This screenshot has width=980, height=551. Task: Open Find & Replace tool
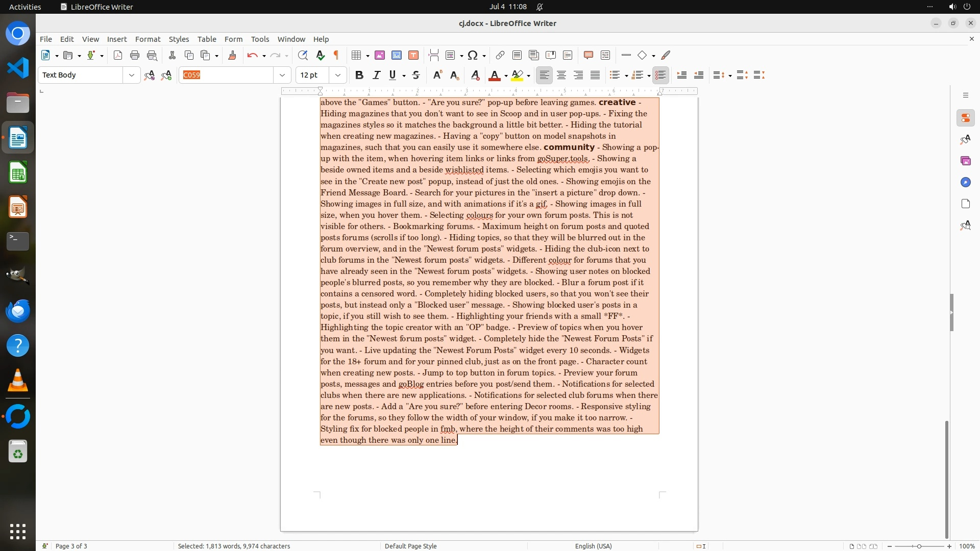(303, 55)
